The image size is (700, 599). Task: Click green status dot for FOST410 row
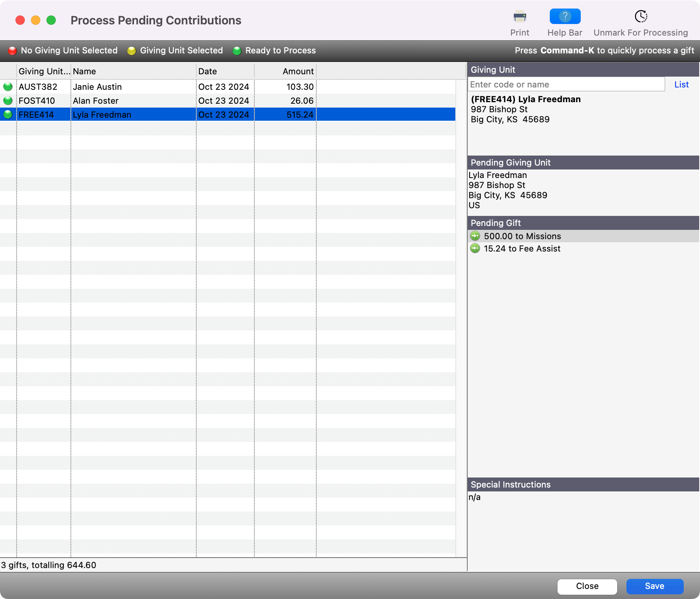tap(8, 101)
